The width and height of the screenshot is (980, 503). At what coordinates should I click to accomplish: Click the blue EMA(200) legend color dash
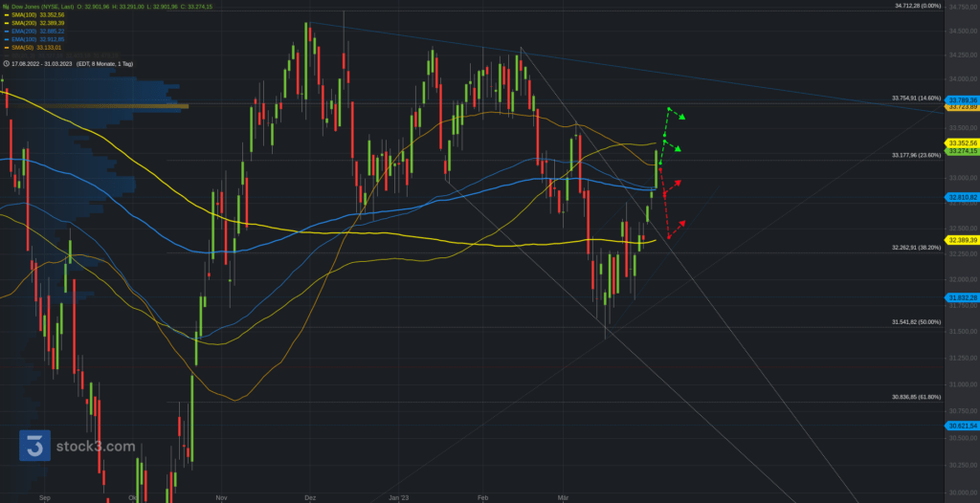pyautogui.click(x=7, y=31)
